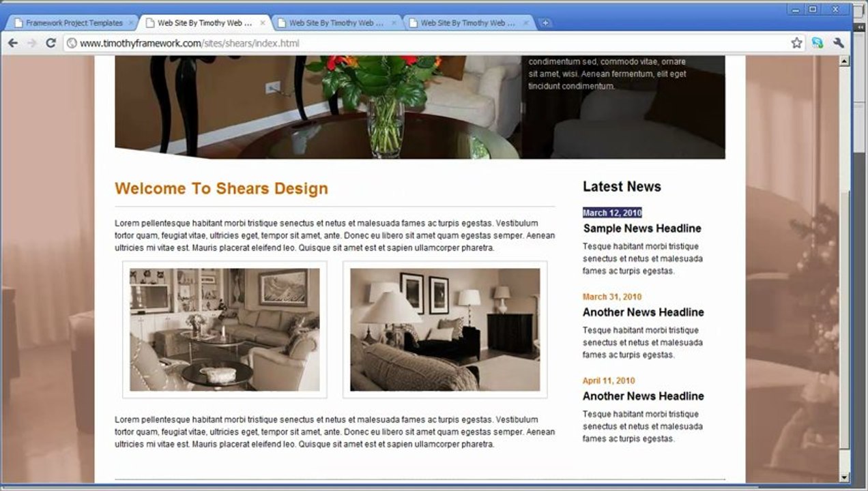The image size is (868, 491).
Task: Click the scrollbar up arrow
Action: point(845,61)
